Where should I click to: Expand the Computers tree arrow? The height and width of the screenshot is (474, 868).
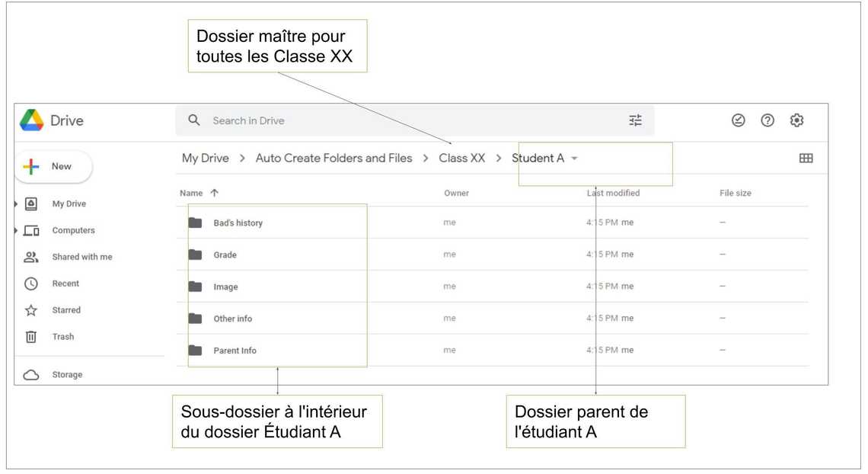pos(17,231)
